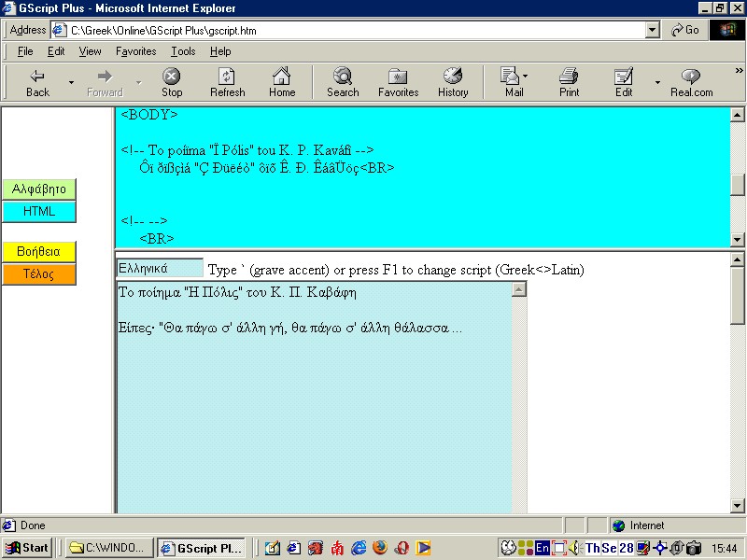Click the Ελληνικά script indicator field
Image resolution: width=747 pixels, height=560 pixels.
(160, 268)
